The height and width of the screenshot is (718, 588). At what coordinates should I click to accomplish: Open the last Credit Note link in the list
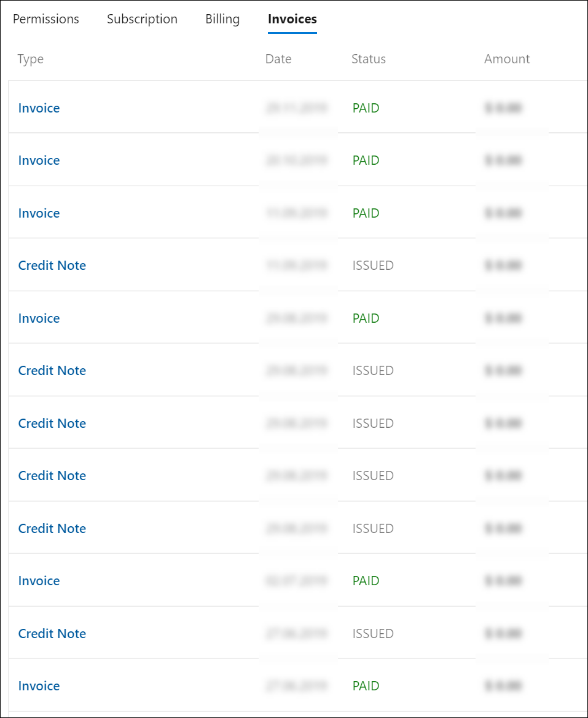pyautogui.click(x=52, y=633)
